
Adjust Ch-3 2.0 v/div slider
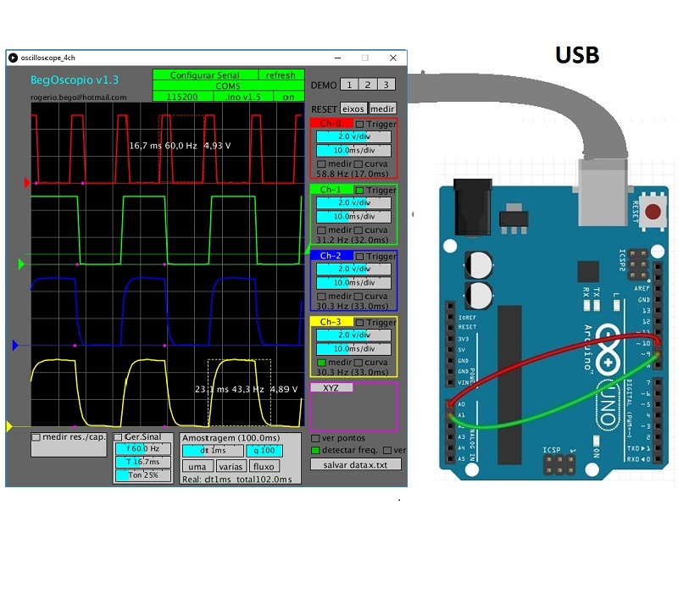tap(353, 335)
